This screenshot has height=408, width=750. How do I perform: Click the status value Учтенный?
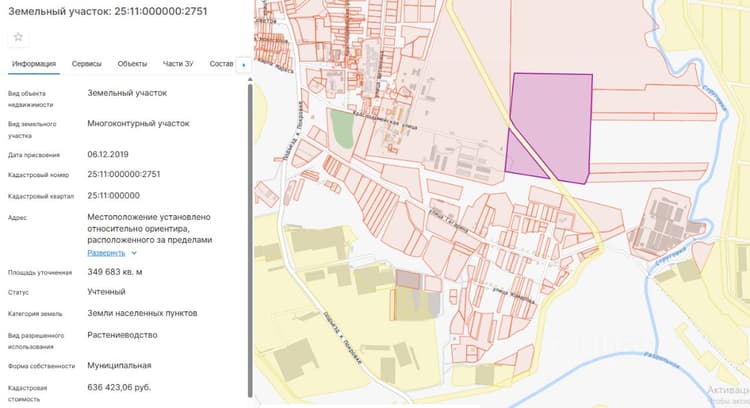(106, 292)
